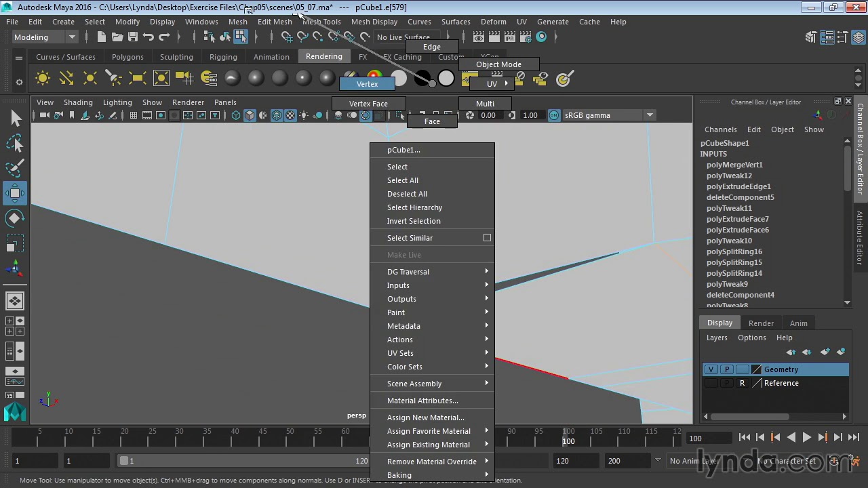
Task: Toggle visibility V of Geometry layer
Action: pos(711,369)
